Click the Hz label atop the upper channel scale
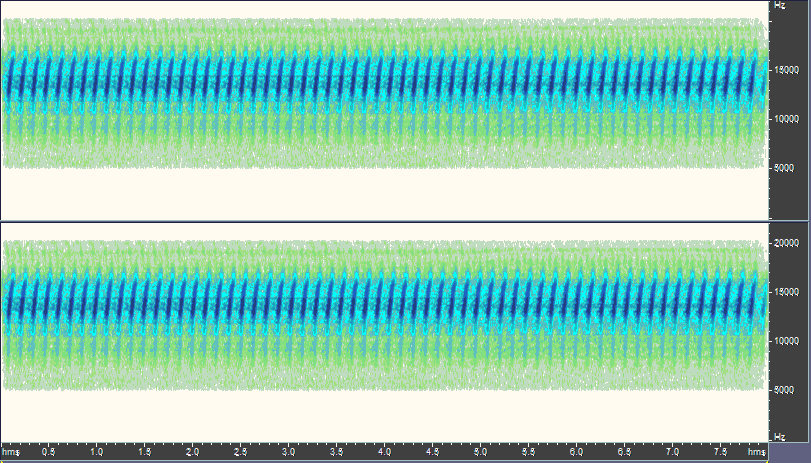Image resolution: width=811 pixels, height=463 pixels. tap(779, 5)
